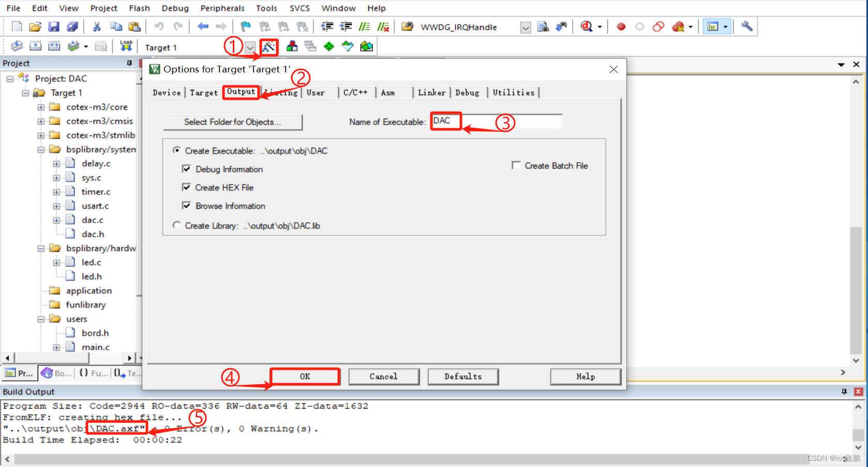Image resolution: width=868 pixels, height=467 pixels.
Task: Select Create Library radio button
Action: pos(177,225)
